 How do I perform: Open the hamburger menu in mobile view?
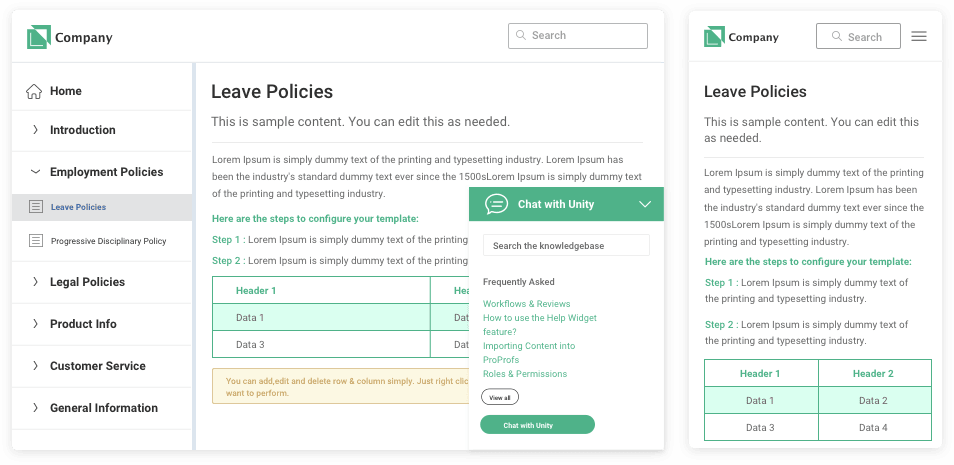919,37
